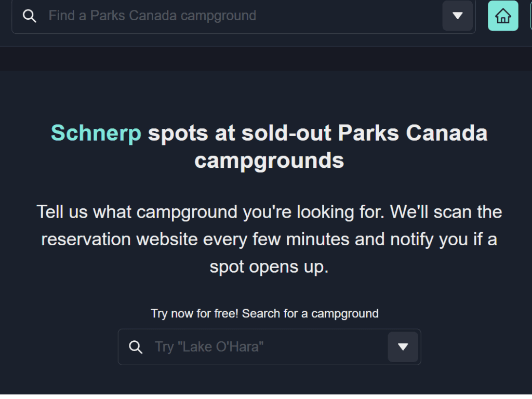Click the word "campgrounds" under the heading
Viewport: 532px width, 399px height.
coord(269,160)
